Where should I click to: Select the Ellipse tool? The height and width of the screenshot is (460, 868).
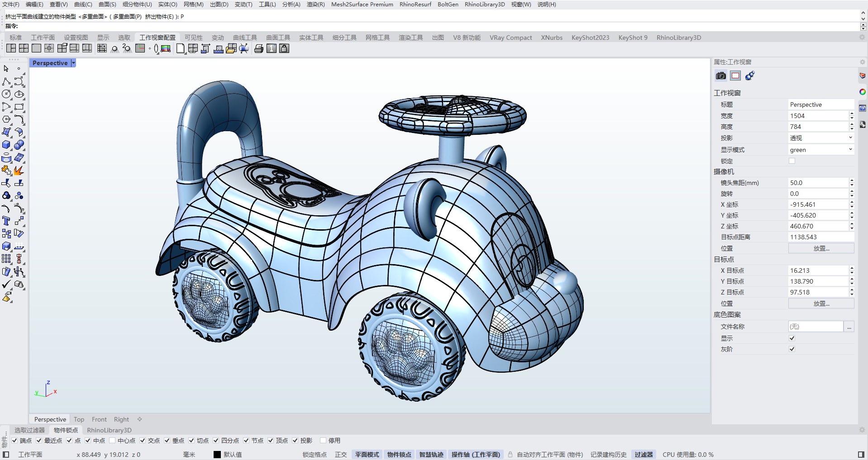pyautogui.click(x=19, y=94)
